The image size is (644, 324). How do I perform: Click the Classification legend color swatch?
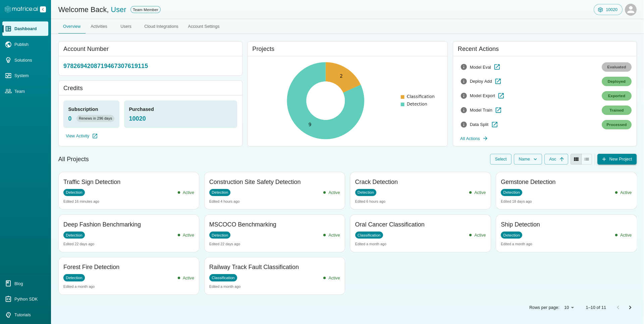coord(402,97)
